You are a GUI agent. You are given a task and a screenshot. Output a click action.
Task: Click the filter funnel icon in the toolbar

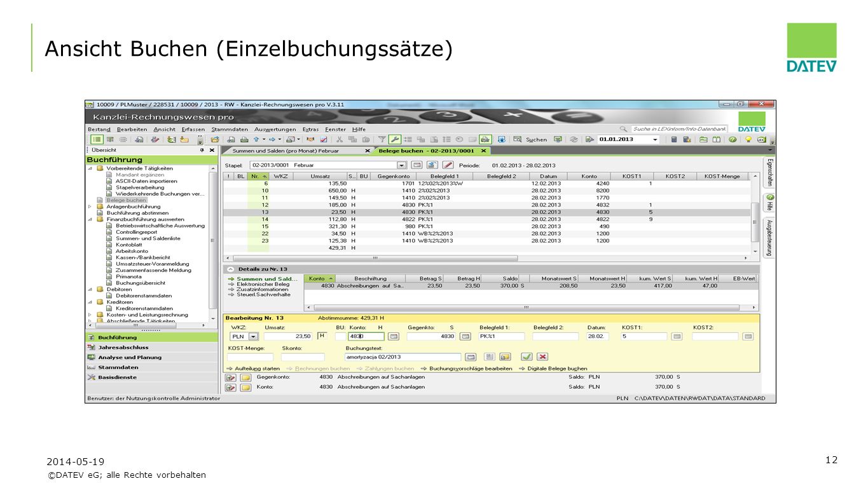coord(382,139)
